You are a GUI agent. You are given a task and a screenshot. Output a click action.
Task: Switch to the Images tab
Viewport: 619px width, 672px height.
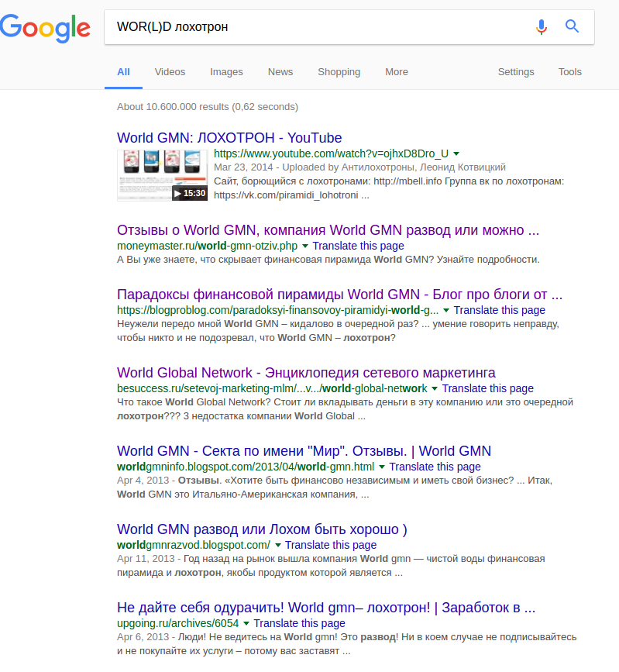pos(226,72)
